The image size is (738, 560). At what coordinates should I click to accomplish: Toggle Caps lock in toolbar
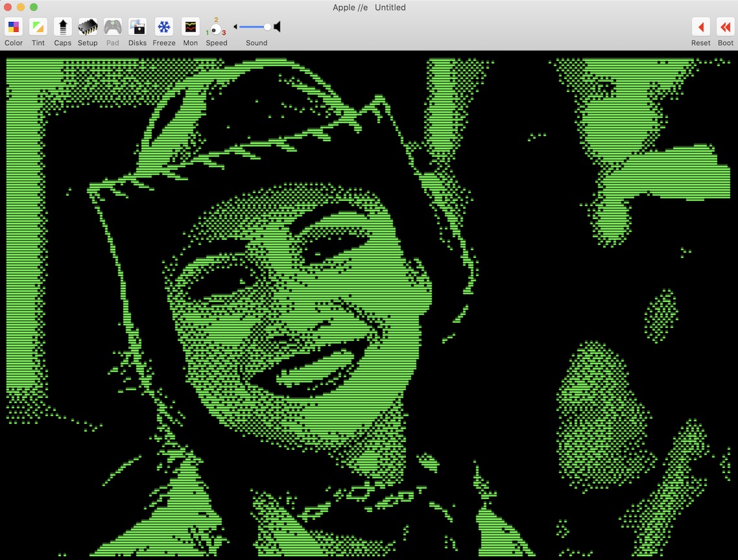[63, 27]
